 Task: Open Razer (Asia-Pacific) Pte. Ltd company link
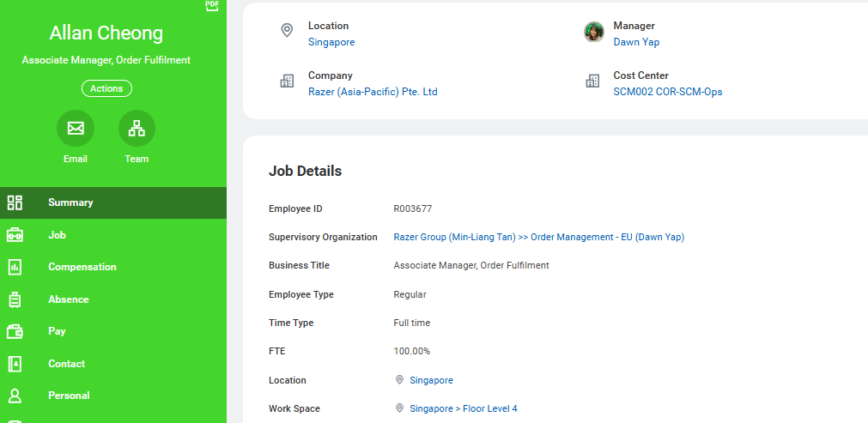click(373, 92)
